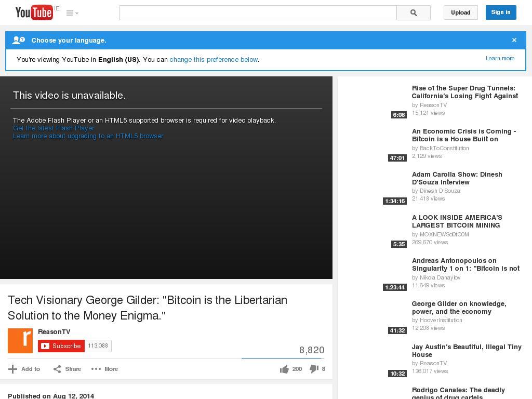Click the 1:34:16 duration thumbnail
532x399 pixels.
click(x=395, y=201)
